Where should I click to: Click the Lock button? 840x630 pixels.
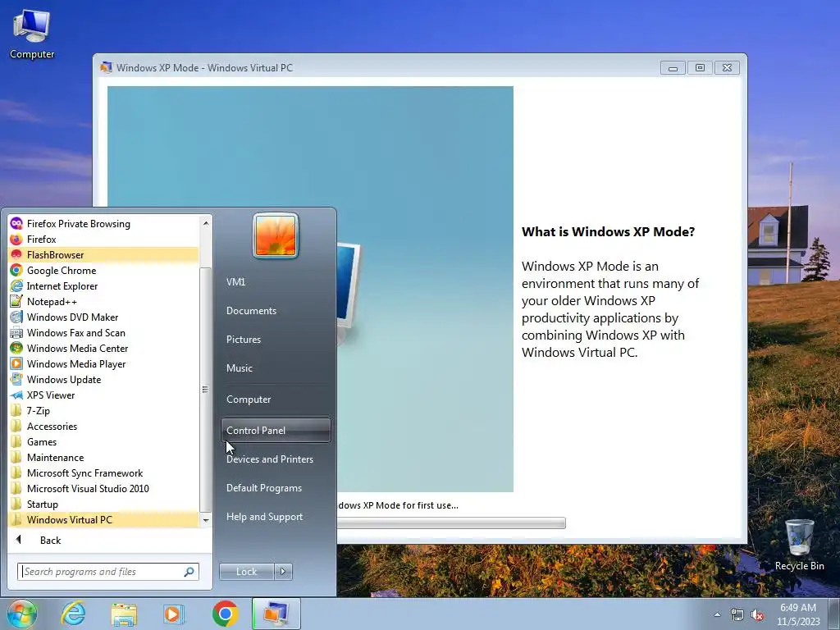(246, 572)
